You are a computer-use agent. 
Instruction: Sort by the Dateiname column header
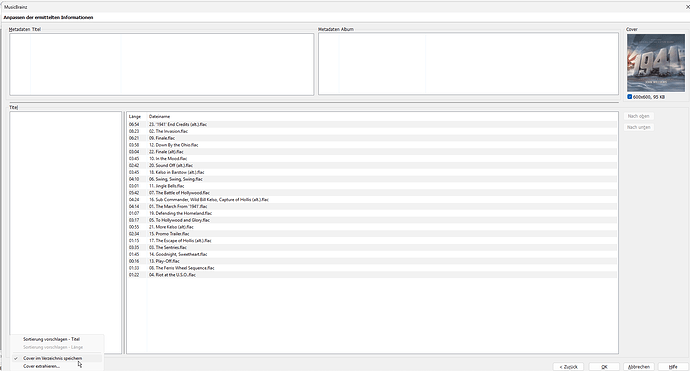tap(159, 117)
